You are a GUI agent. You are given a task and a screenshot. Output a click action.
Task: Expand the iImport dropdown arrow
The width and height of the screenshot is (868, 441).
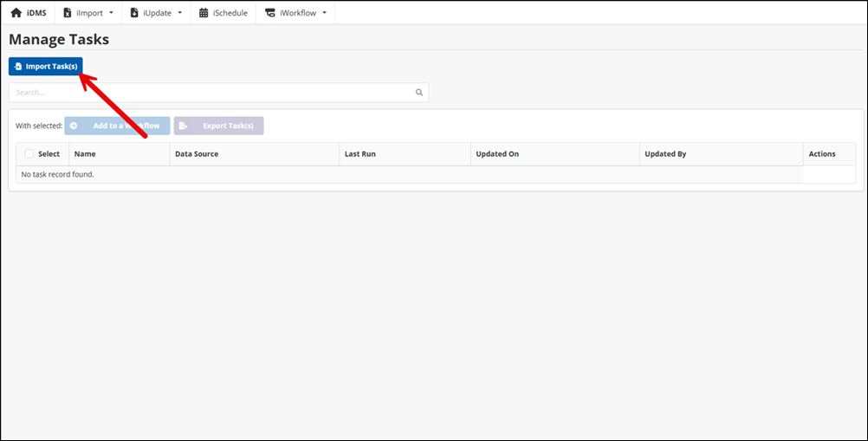(x=111, y=13)
